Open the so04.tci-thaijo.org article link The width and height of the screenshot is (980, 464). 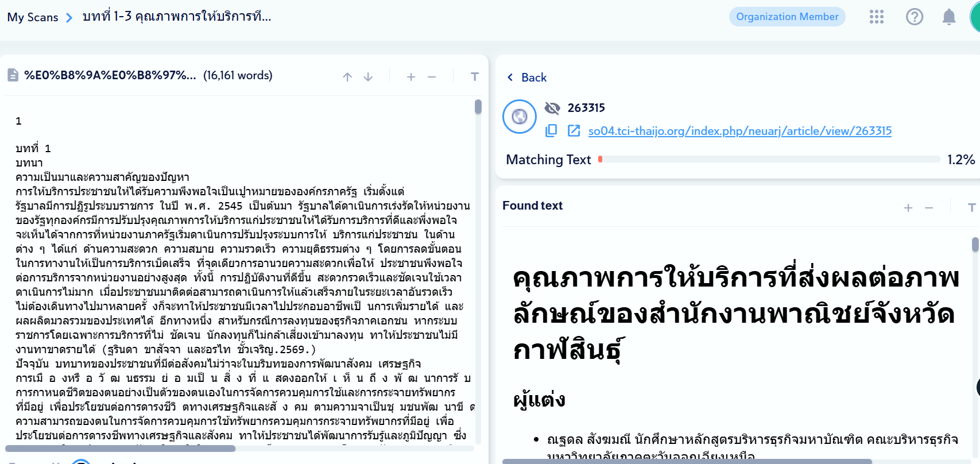740,131
